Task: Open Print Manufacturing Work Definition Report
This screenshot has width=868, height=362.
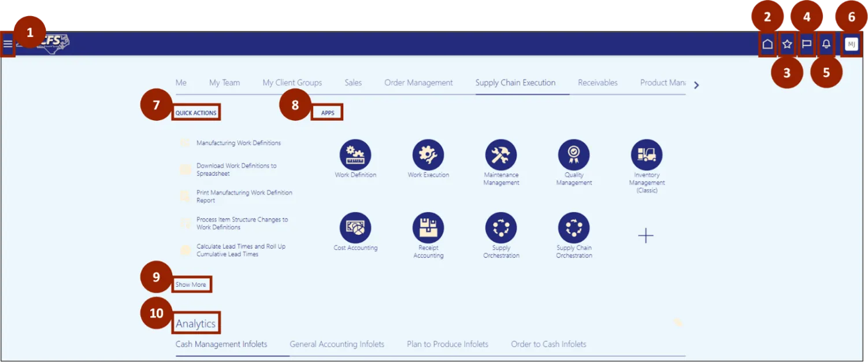Action: (x=244, y=196)
